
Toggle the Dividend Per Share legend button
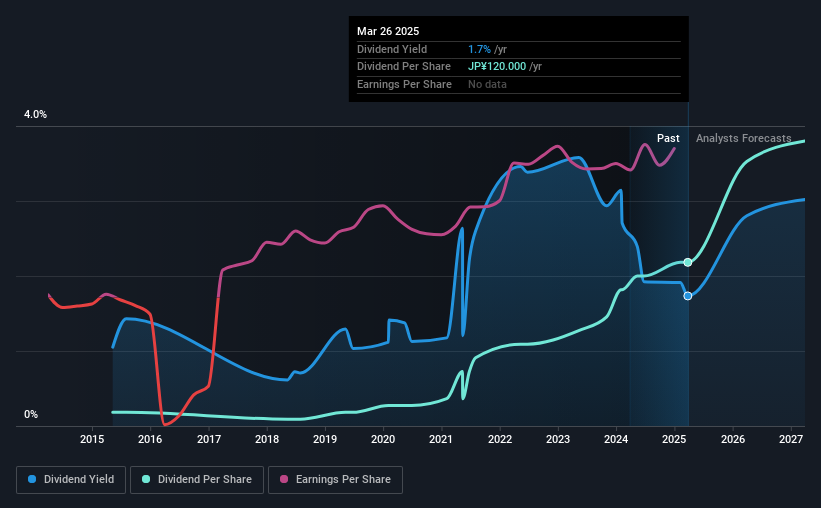tap(197, 480)
